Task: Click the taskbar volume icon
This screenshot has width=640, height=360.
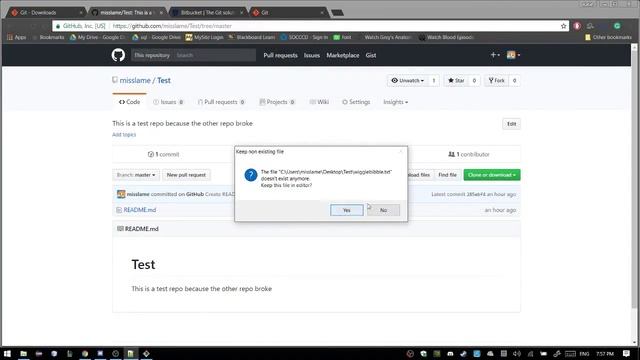Action: (x=517, y=353)
